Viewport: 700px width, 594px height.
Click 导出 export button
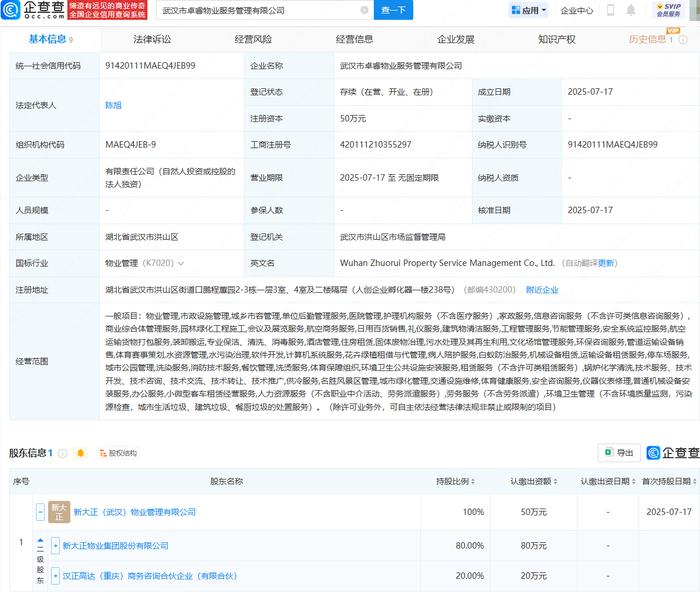click(619, 453)
